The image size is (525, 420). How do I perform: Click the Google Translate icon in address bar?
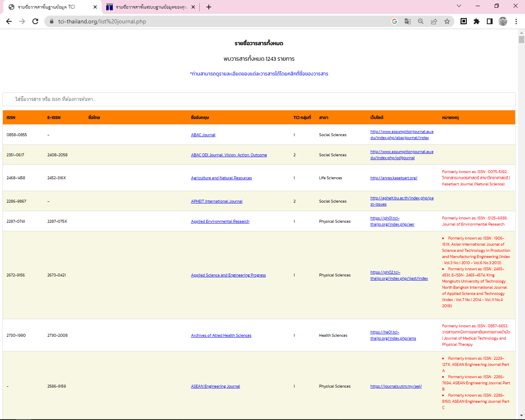[x=408, y=21]
